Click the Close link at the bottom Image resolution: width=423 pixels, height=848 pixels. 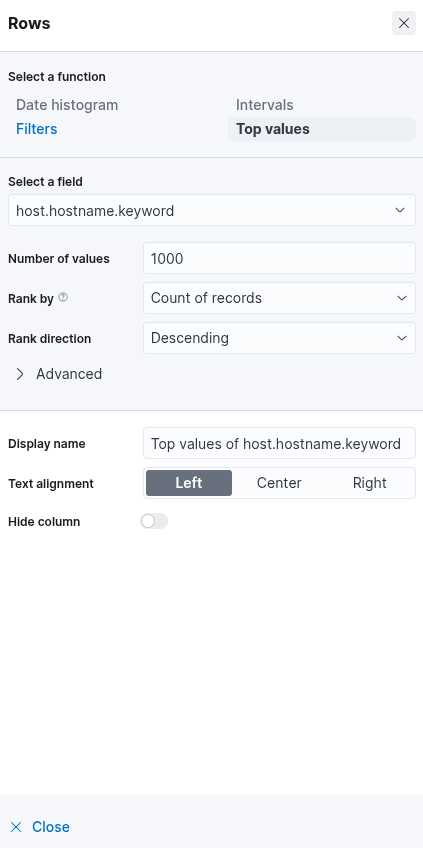click(51, 827)
